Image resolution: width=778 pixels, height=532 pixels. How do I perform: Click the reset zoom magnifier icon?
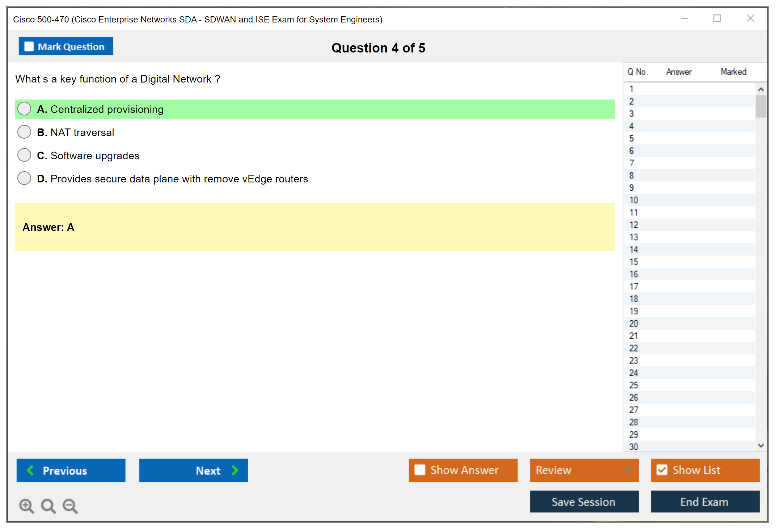[x=48, y=506]
